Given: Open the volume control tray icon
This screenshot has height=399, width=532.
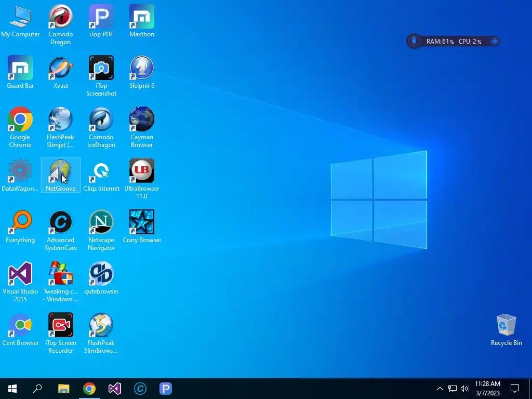Looking at the screenshot, I should [464, 389].
